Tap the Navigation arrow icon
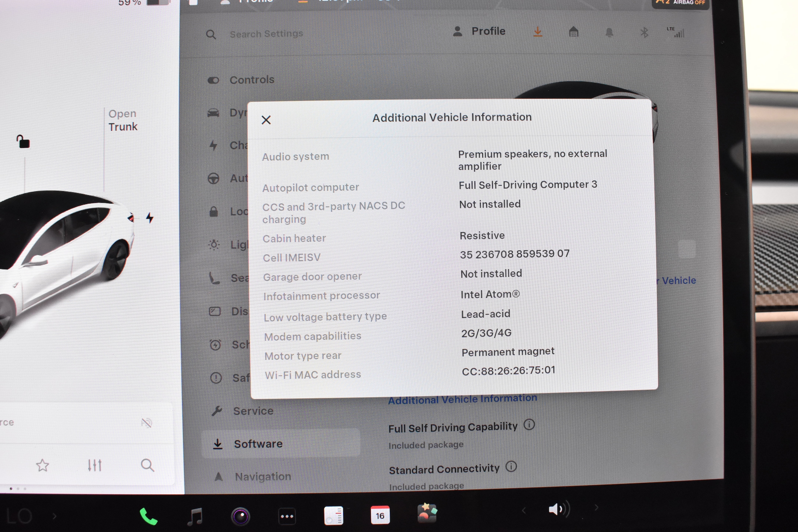Screen dimensions: 798x532 click(218, 477)
